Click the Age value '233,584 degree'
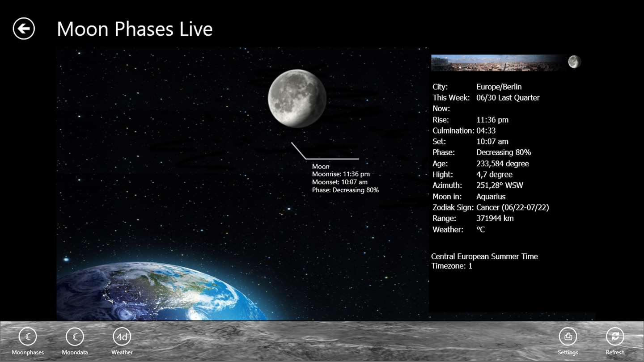Screen dimensions: 644x362 (x=503, y=164)
